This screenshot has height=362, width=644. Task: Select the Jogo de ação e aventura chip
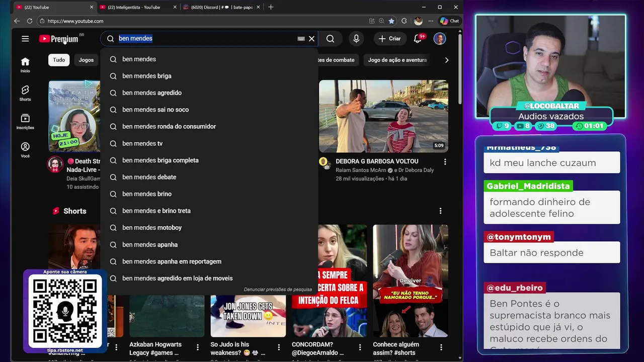point(397,60)
